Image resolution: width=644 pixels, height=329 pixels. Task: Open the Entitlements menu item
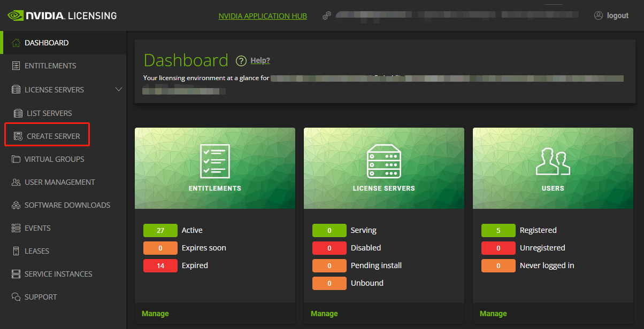[63, 66]
